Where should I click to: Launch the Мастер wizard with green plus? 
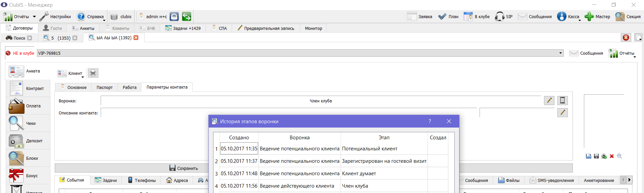[597, 16]
